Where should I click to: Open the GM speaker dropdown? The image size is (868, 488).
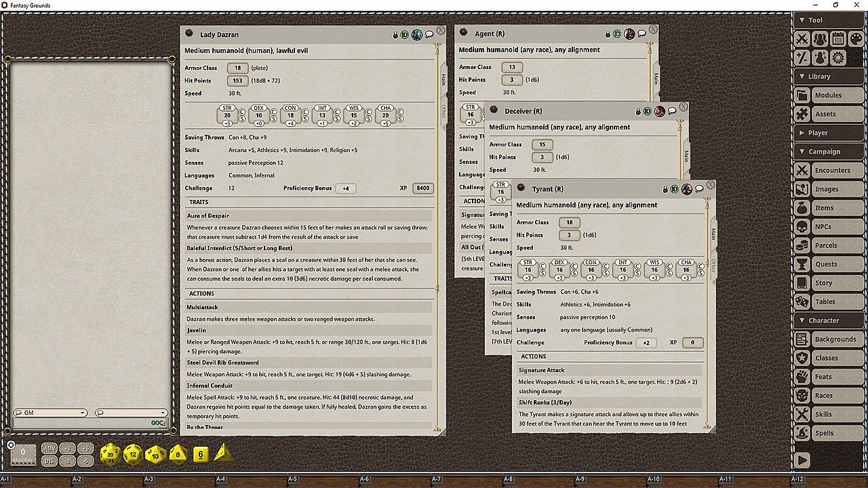51,413
